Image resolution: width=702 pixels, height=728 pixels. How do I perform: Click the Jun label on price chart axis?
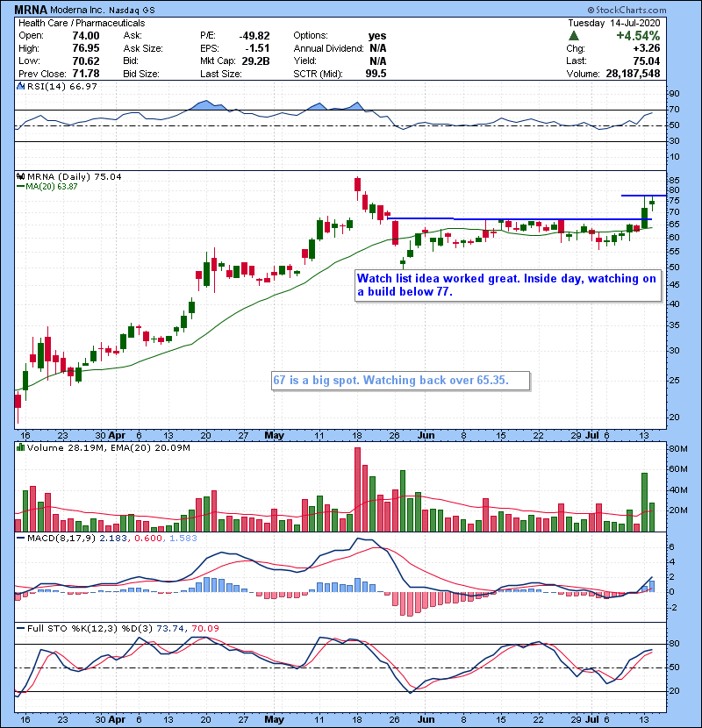coord(426,435)
